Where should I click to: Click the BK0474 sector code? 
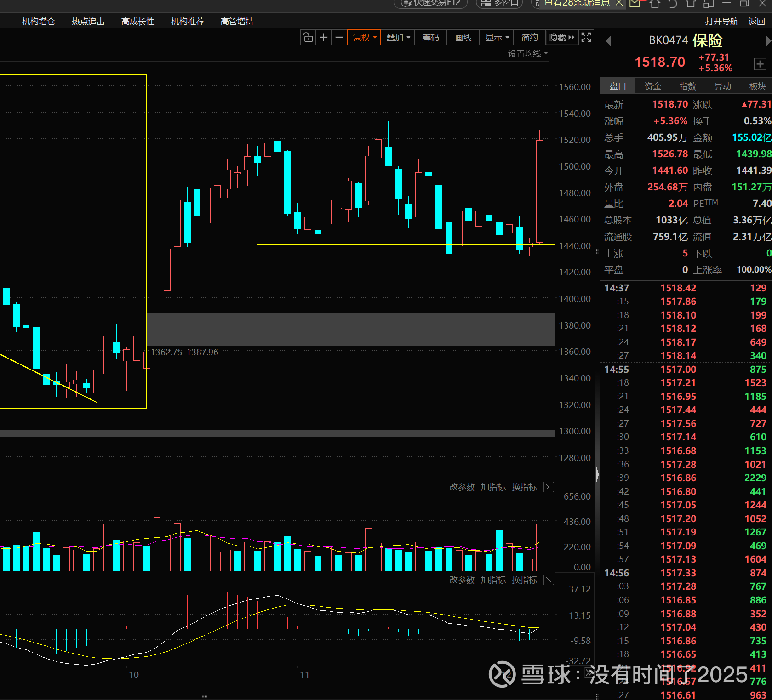[668, 40]
